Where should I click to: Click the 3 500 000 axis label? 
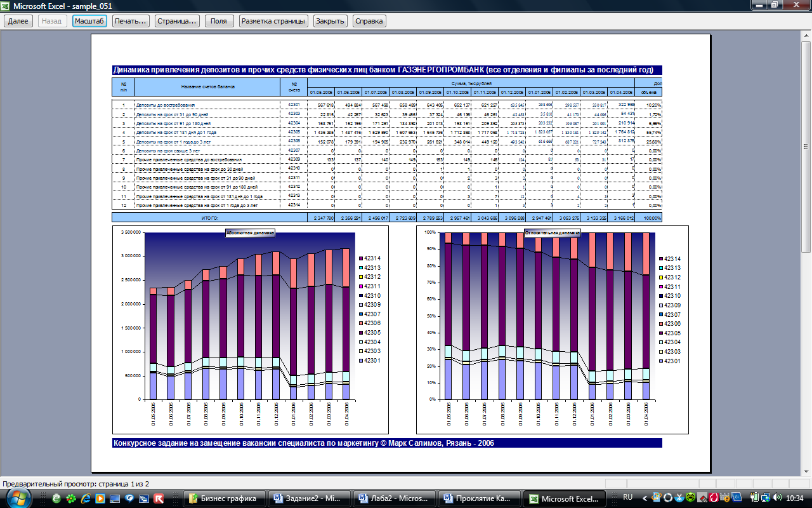130,232
